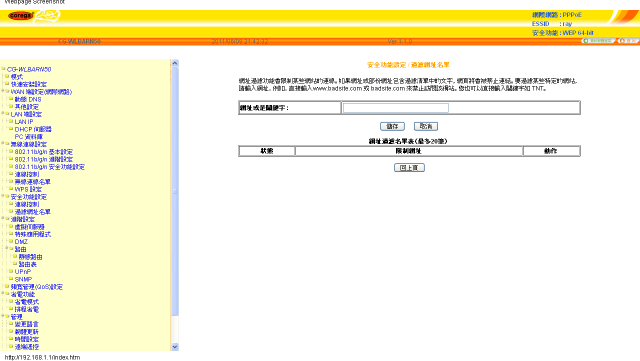The height and width of the screenshot is (361, 640).
Task: Click the sidebar vertical scrollbar thumb
Action: (175, 191)
